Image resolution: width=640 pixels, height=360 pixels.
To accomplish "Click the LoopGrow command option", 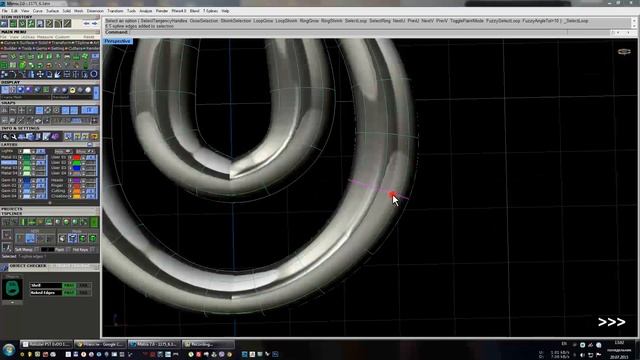I will pos(263,21).
